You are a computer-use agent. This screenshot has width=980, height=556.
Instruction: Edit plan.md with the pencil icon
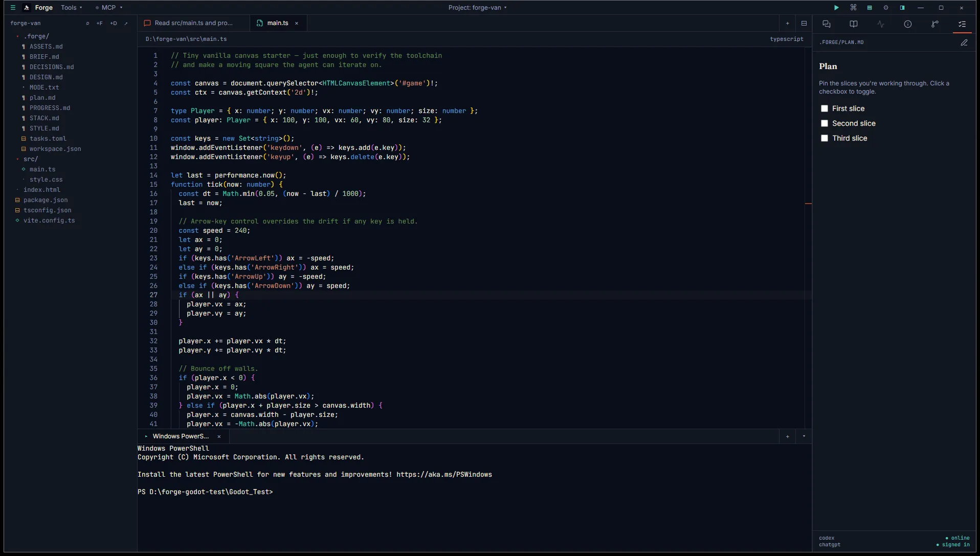[x=964, y=42]
